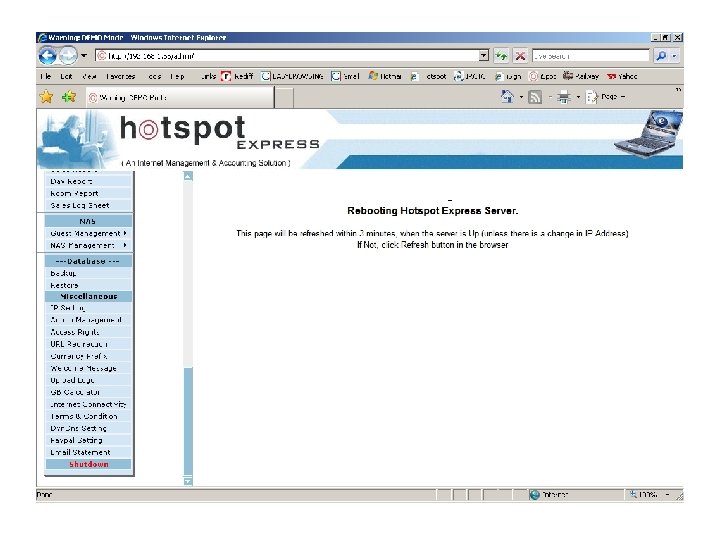The image size is (720, 540).
Task: Click inside the Live Search box
Action: click(x=590, y=56)
